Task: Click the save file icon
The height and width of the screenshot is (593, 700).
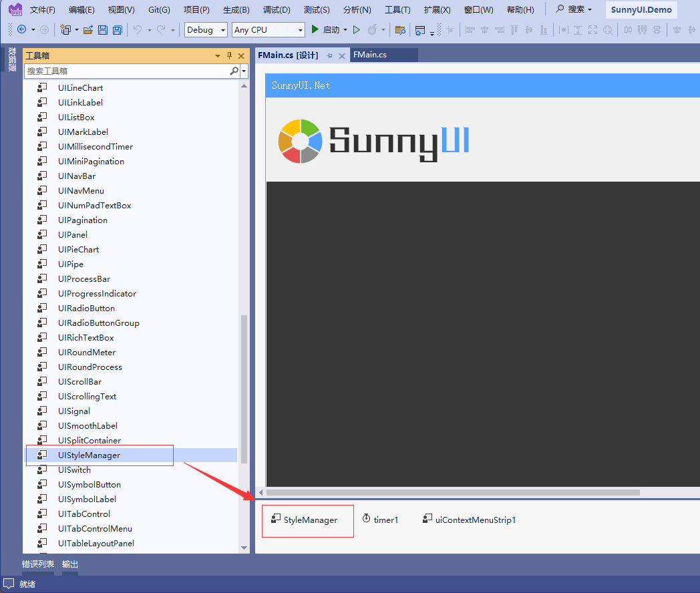Action: (103, 30)
